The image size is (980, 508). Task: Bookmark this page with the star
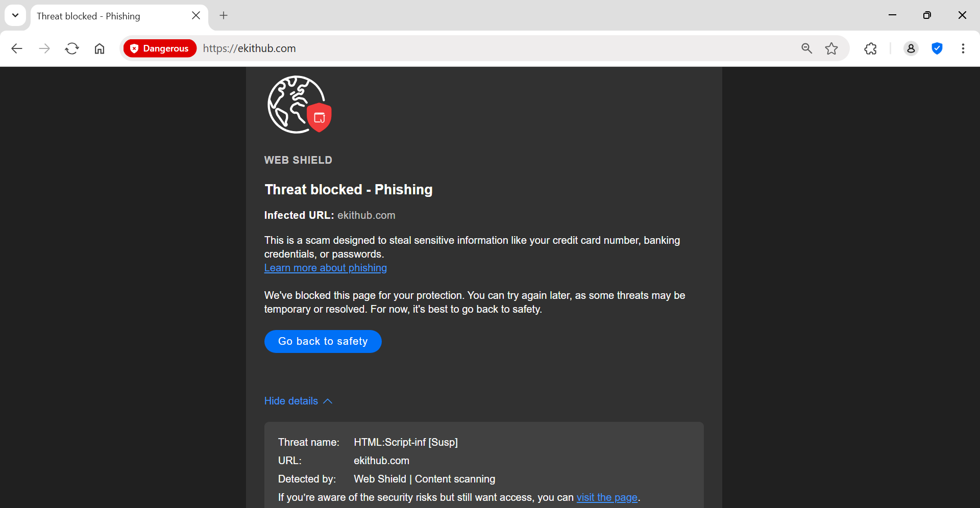point(831,48)
